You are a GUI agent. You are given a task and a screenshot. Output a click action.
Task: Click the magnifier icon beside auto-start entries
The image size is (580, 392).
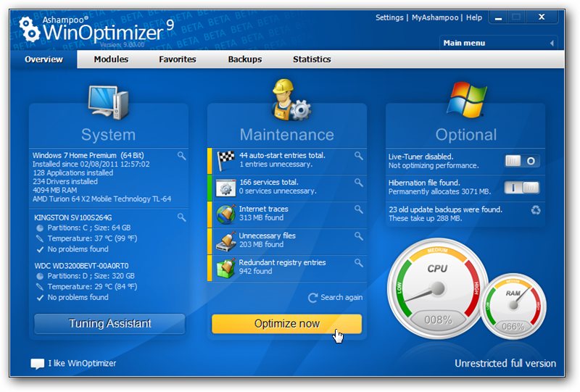(358, 156)
